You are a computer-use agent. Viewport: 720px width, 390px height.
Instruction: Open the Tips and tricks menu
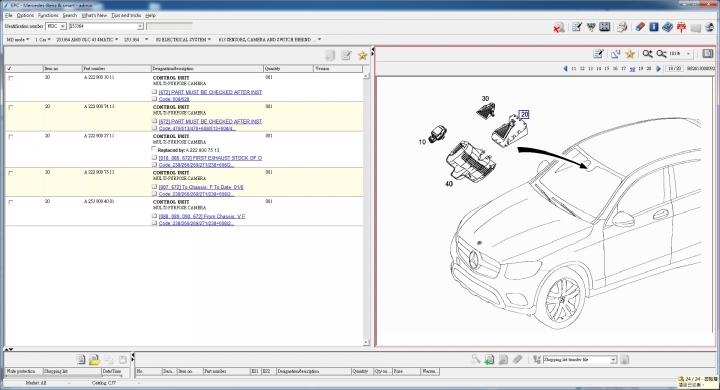(126, 15)
